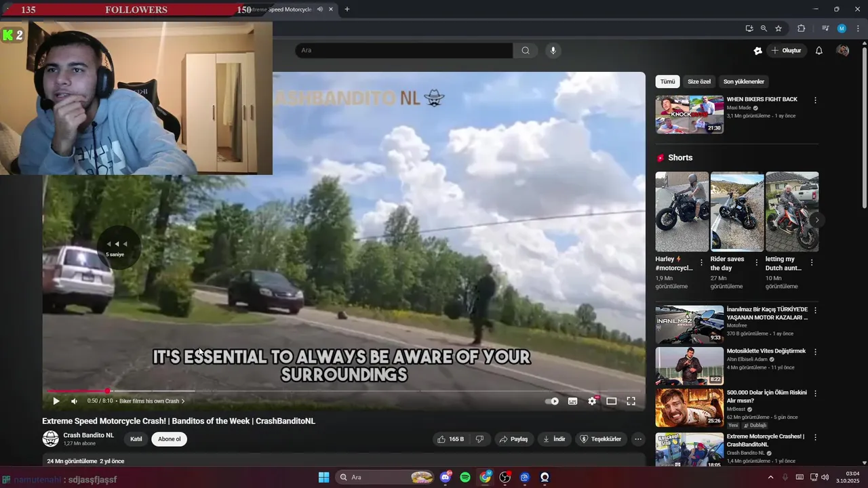Enter fullscreen mode
Viewport: 868px width, 488px height.
click(x=631, y=401)
